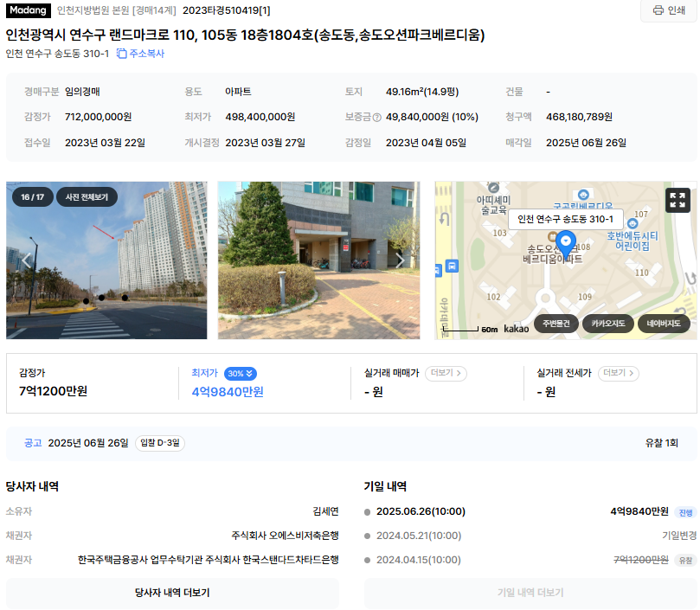The width and height of the screenshot is (700, 610).
Task: Click the 보증금 help question-mark icon
Action: (376, 118)
